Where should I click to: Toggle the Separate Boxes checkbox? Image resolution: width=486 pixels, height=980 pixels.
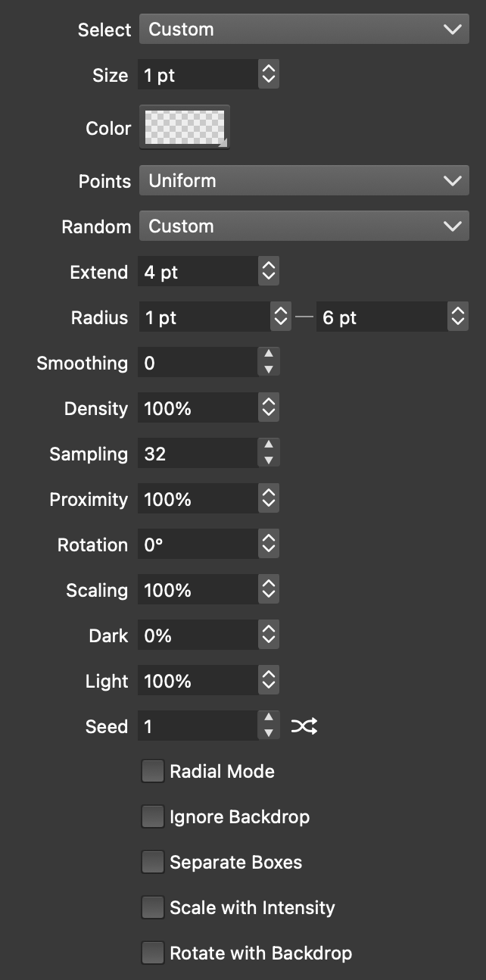coord(153,863)
